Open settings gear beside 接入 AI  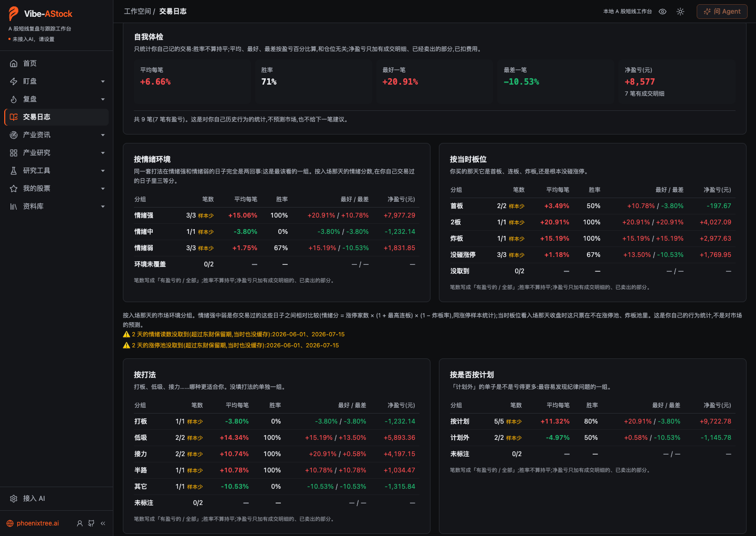14,499
